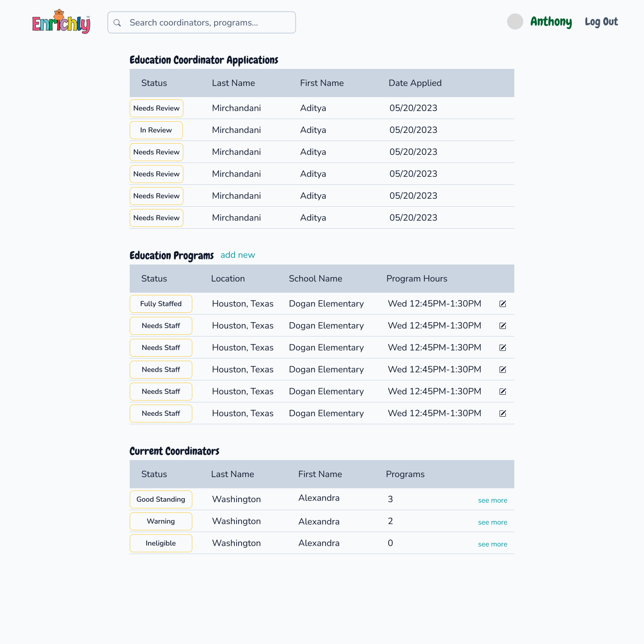
Task: Click the third Needs Staff status badge
Action: click(161, 370)
